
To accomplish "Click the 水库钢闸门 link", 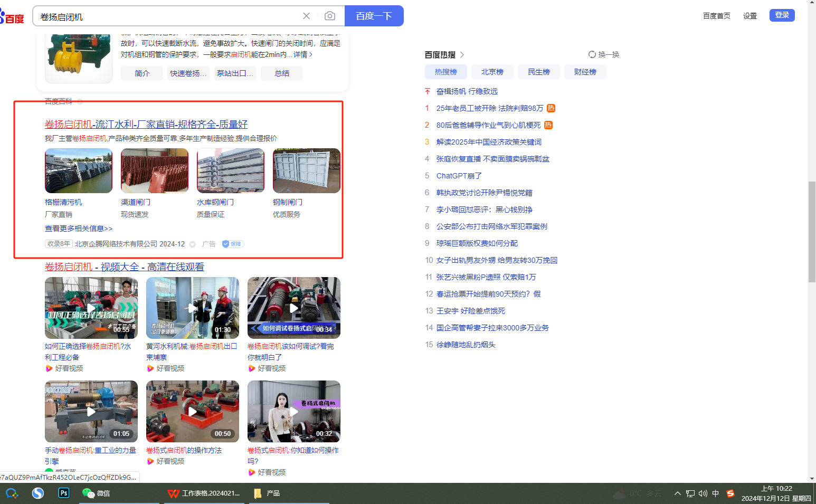I will pyautogui.click(x=215, y=202).
